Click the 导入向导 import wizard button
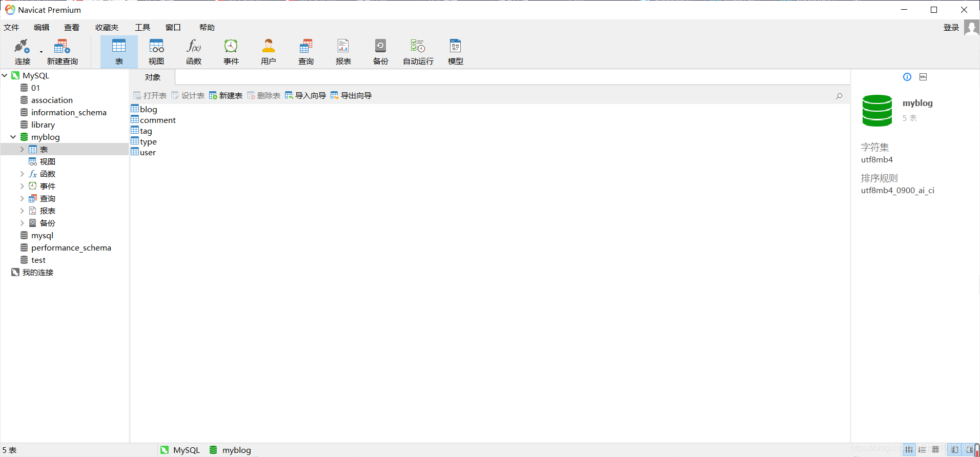Image resolution: width=980 pixels, height=457 pixels. click(305, 95)
